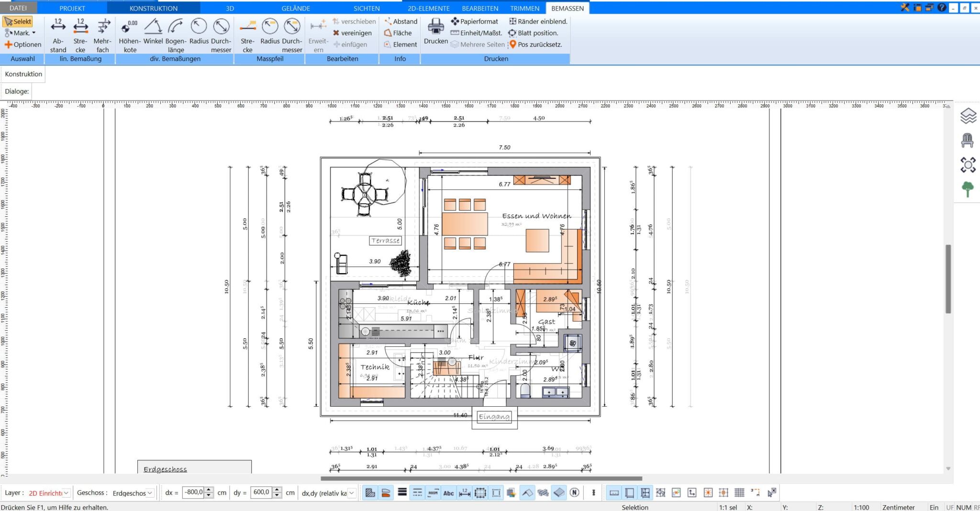Click Ränder einblend. in print group
The image size is (980, 511).
pyautogui.click(x=538, y=22)
